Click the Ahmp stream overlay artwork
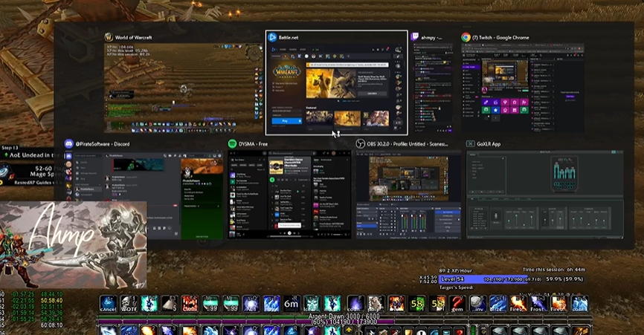 [x=73, y=244]
